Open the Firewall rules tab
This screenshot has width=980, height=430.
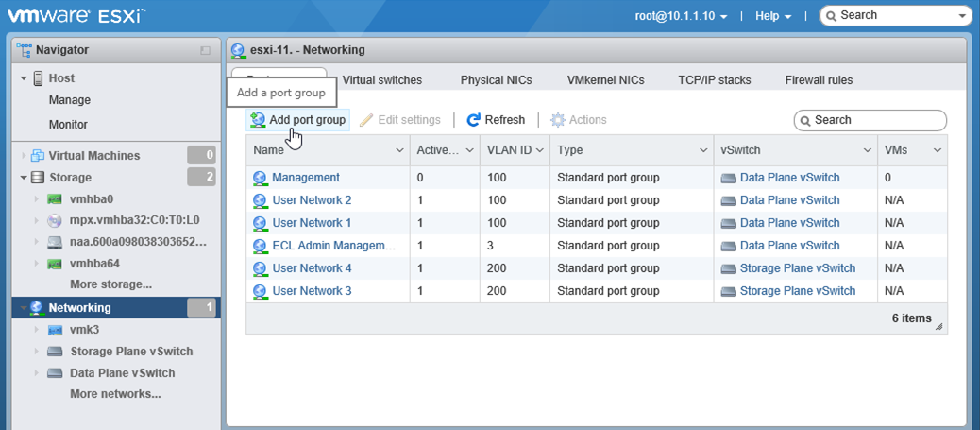click(819, 80)
